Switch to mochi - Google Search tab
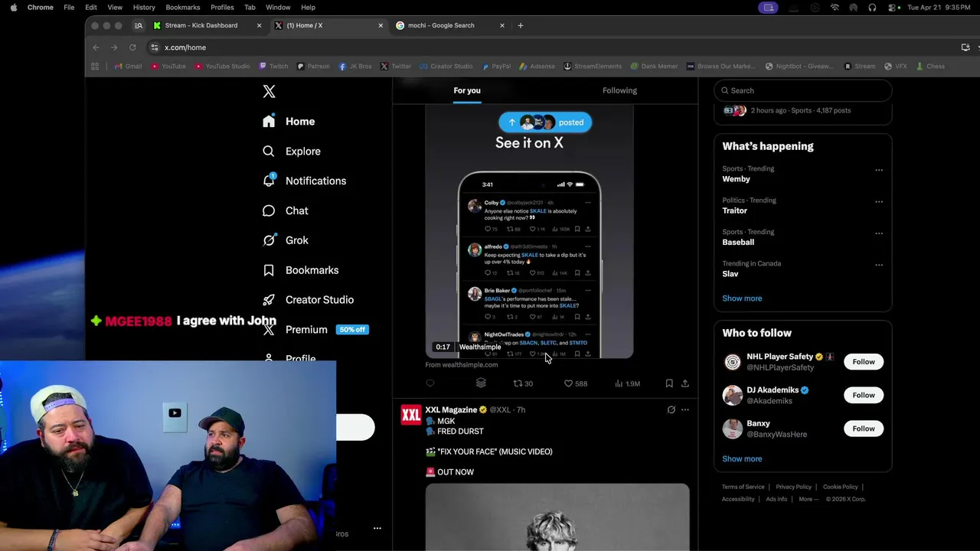 point(441,25)
